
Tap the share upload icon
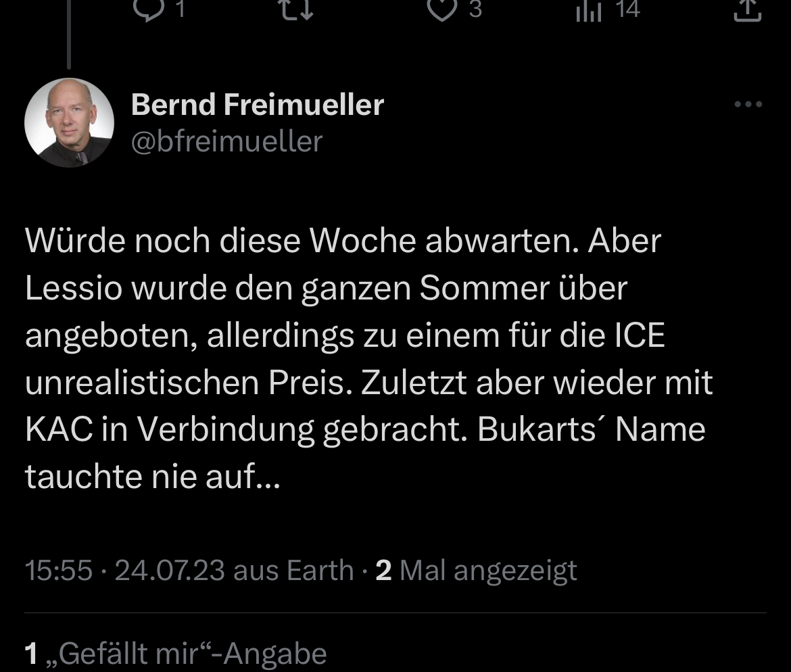(747, 9)
